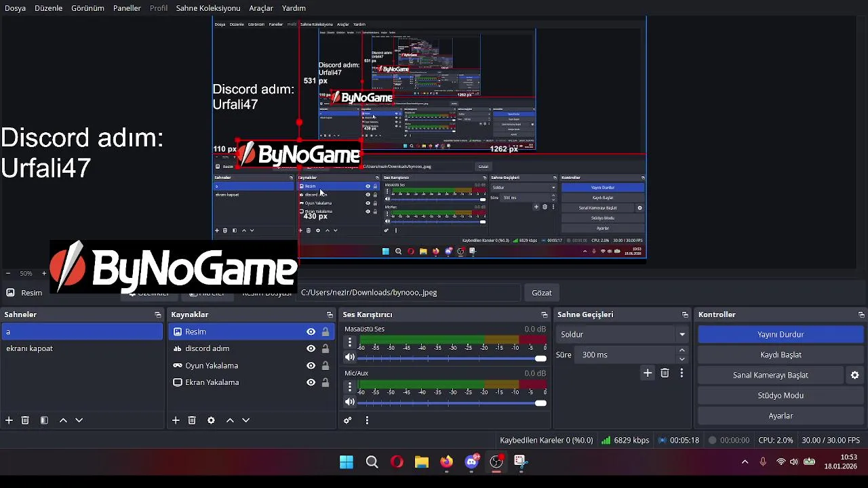Open Opera browser from taskbar
868x488 pixels.
click(397, 462)
